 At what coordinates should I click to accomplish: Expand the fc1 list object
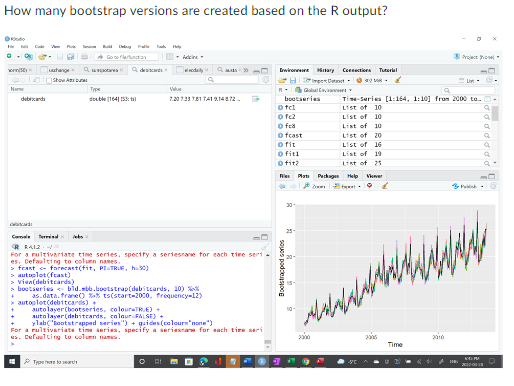tap(280, 108)
